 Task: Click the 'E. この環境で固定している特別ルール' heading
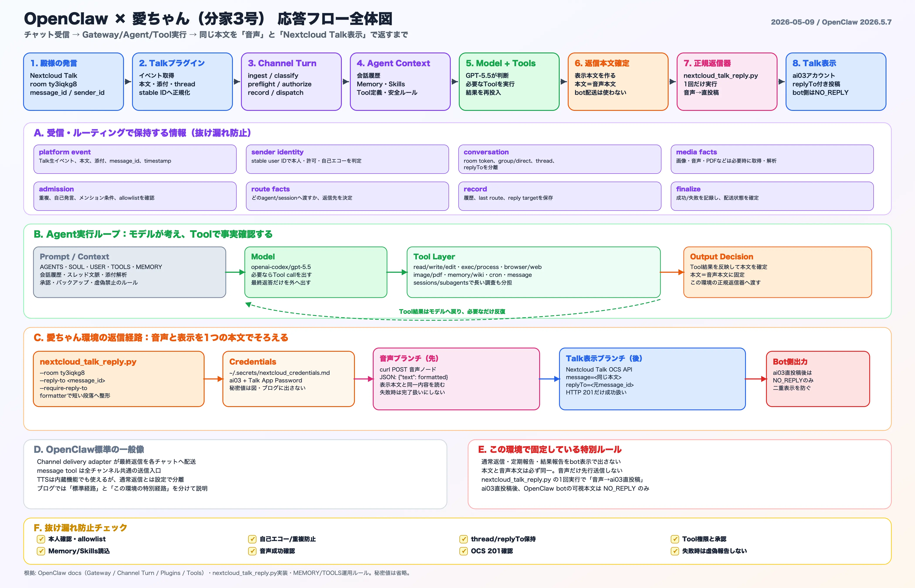click(549, 449)
